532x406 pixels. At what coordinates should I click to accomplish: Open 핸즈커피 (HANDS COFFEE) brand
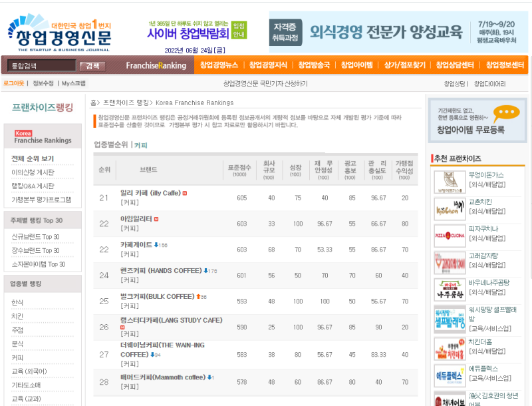coord(161,270)
